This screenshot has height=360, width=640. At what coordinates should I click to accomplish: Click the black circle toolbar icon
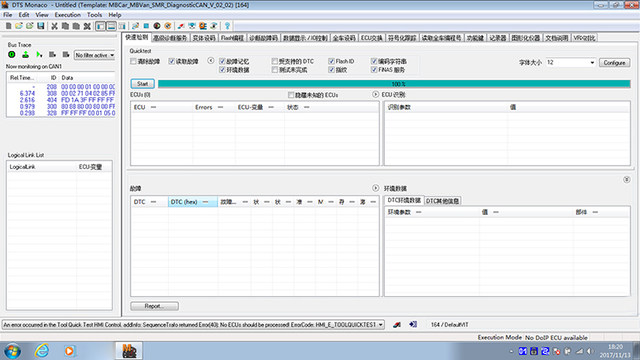pos(157,26)
